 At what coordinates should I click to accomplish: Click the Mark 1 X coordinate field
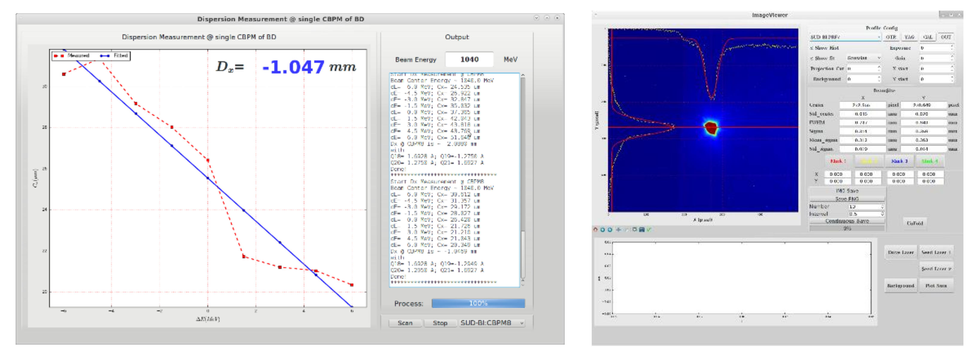coord(838,174)
